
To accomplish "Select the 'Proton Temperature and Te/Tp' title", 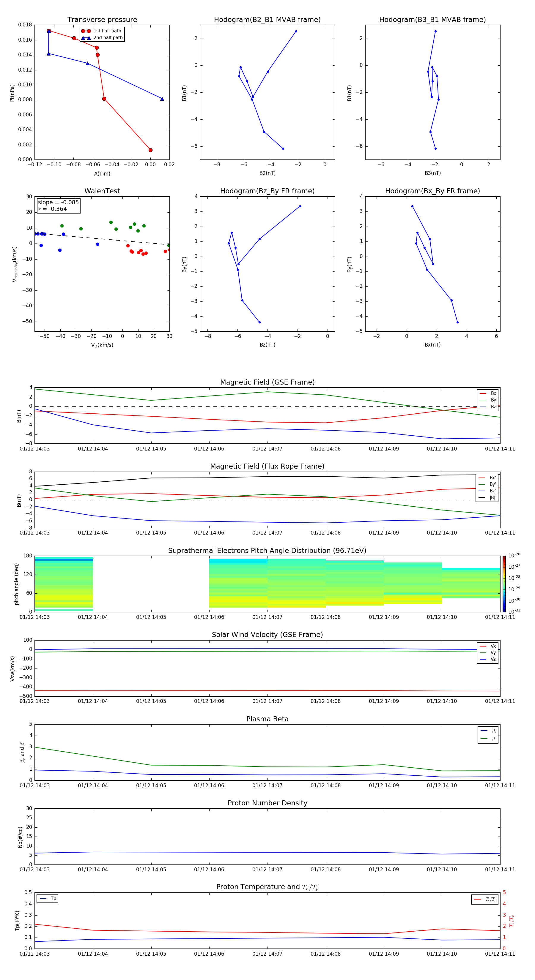I will [267, 887].
